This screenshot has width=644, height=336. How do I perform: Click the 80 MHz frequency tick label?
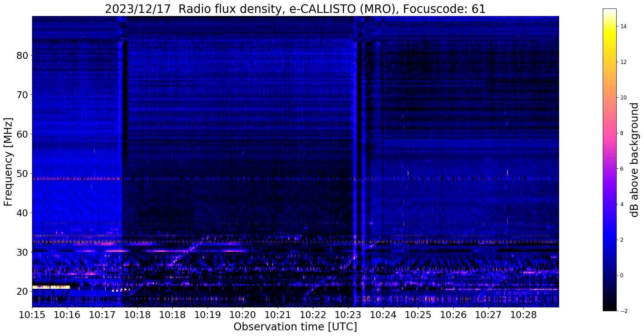coord(22,55)
